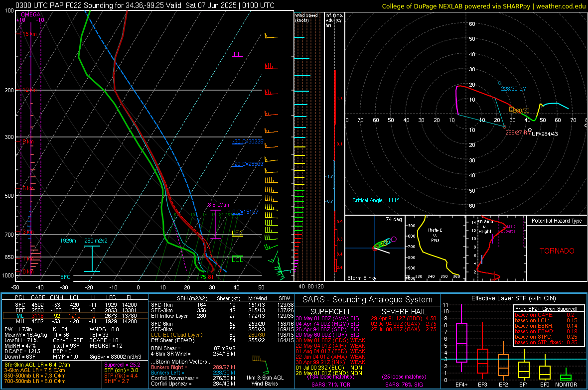This screenshot has width=588, height=390.
Task: Click the "STP (cin) = 3.0" index
Action: pyautogui.click(x=121, y=370)
